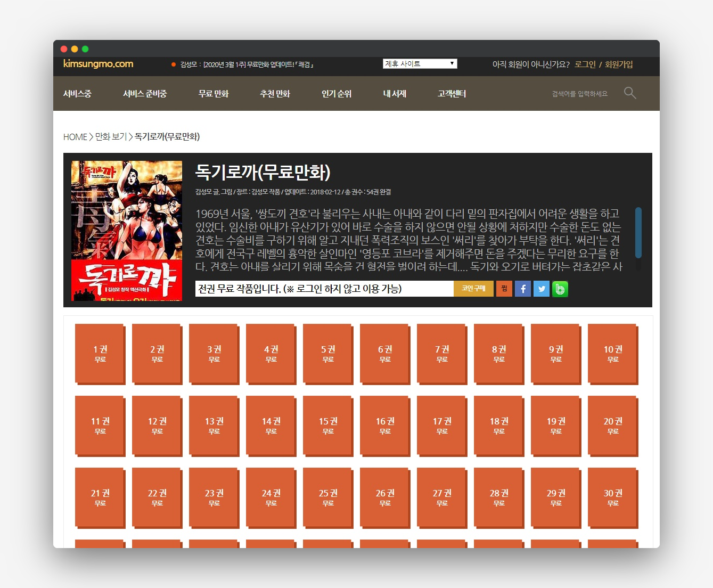Open volume 12 권 tile
Screen dimensions: 713x588
pyautogui.click(x=157, y=426)
